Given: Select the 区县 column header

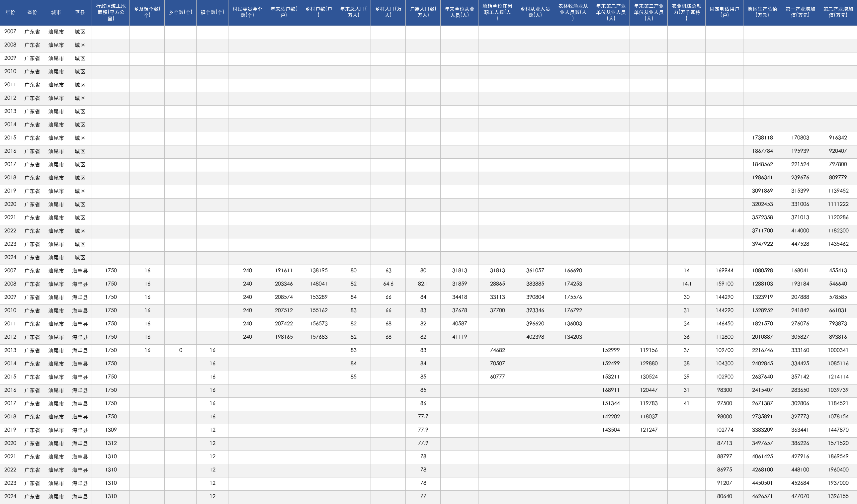Looking at the screenshot, I should click(x=80, y=13).
